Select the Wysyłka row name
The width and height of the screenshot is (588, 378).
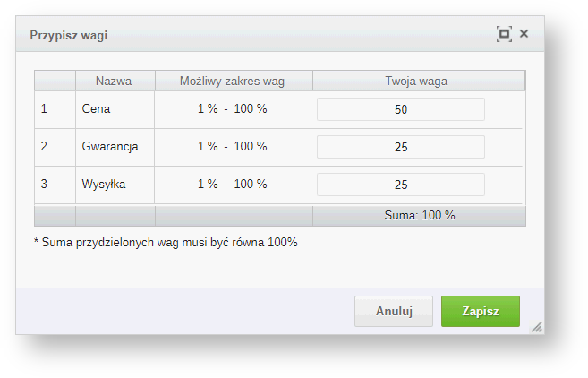(104, 185)
